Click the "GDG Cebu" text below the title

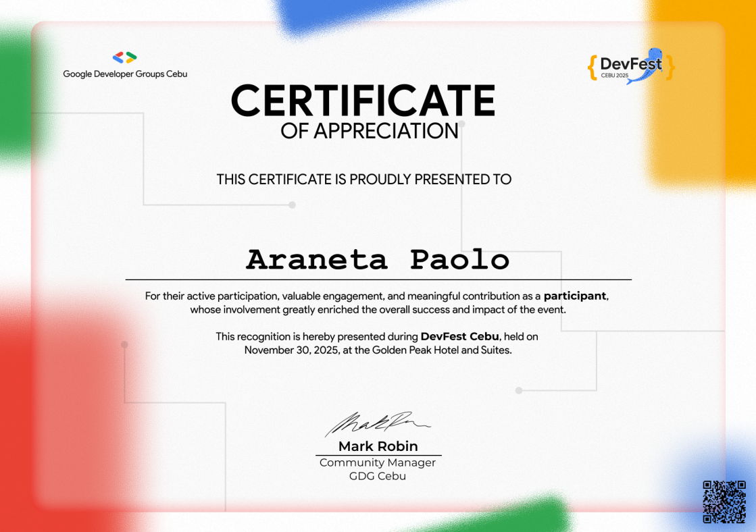[x=378, y=476]
